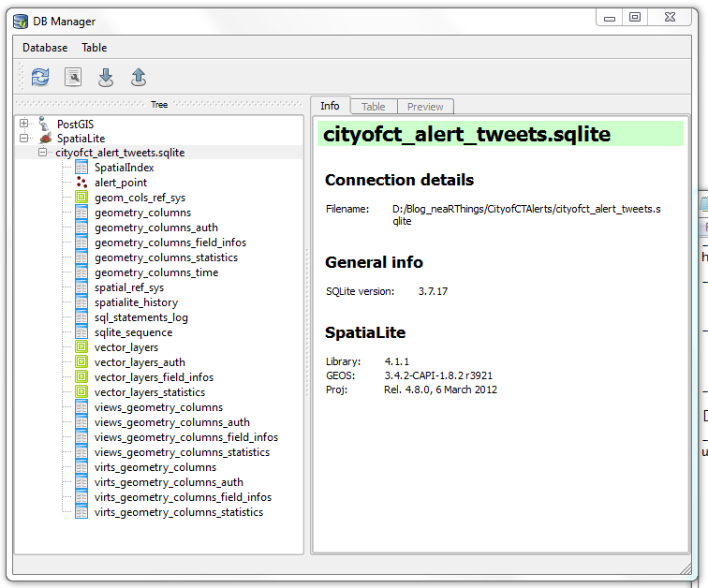
Task: Collapse the SpatiaLite tree node
Action: tap(24, 138)
